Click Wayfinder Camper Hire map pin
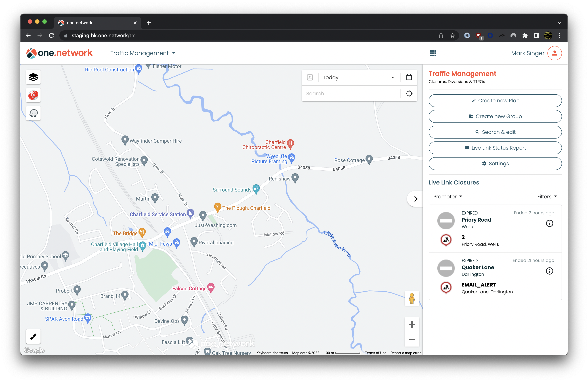The width and height of the screenshot is (588, 382). pyautogui.click(x=125, y=140)
